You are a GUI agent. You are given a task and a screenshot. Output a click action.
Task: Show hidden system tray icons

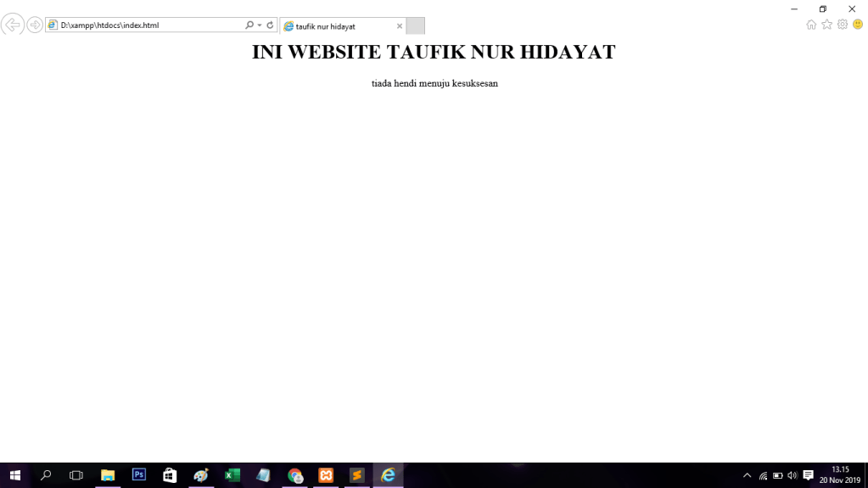click(747, 475)
